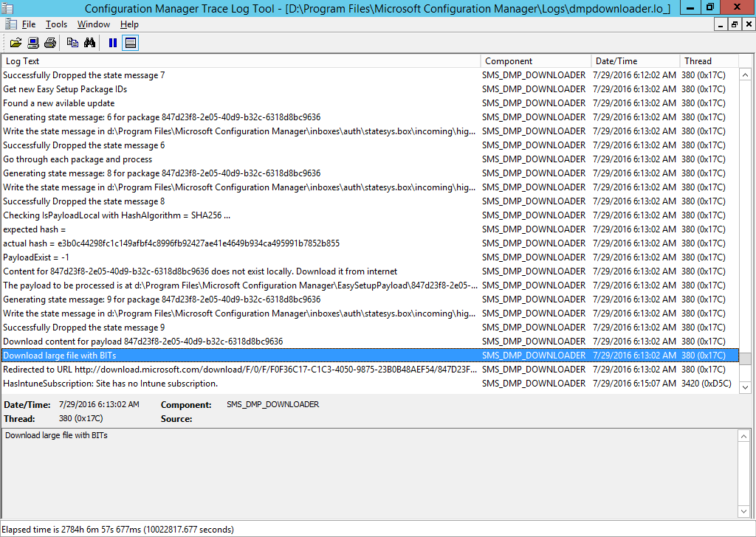This screenshot has height=537, width=756.
Task: Select row 'Download content for payload 847d23f8...'
Action: pyautogui.click(x=370, y=341)
